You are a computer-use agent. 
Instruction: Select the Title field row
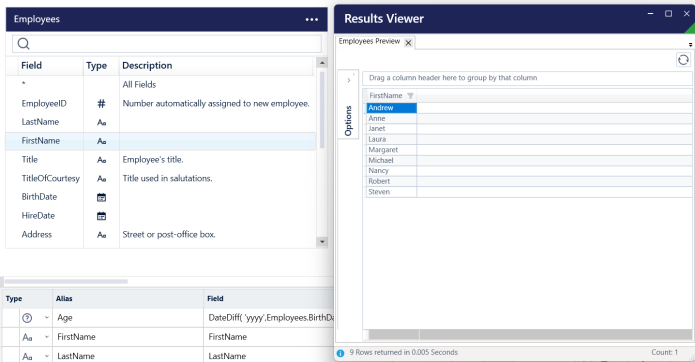point(160,160)
